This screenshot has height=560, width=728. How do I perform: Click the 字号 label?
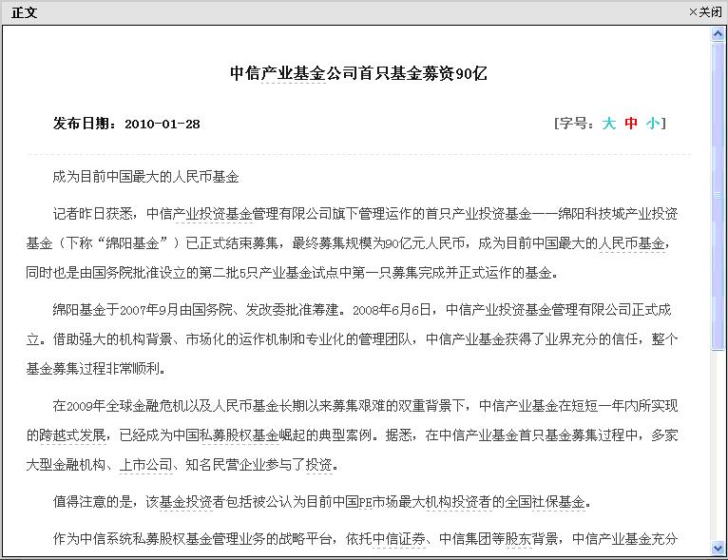click(576, 124)
